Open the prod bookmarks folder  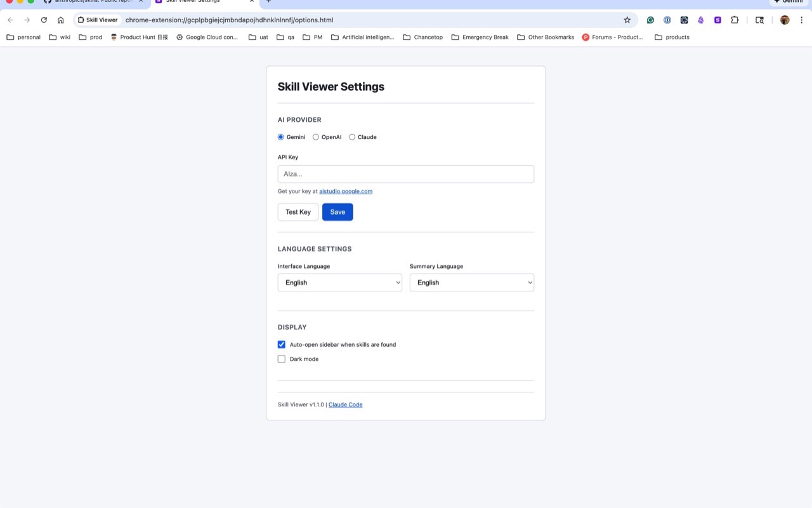coord(90,37)
